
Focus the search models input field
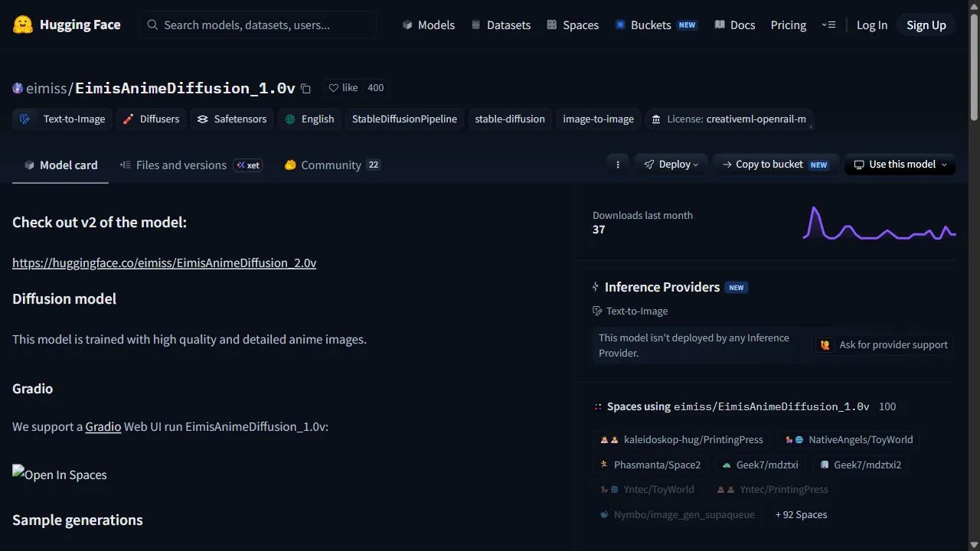click(257, 25)
